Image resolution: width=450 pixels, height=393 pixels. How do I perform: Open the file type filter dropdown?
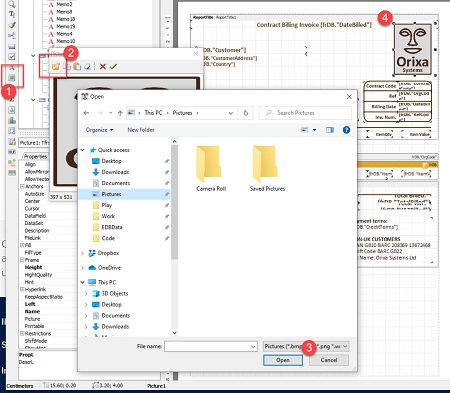(x=306, y=347)
